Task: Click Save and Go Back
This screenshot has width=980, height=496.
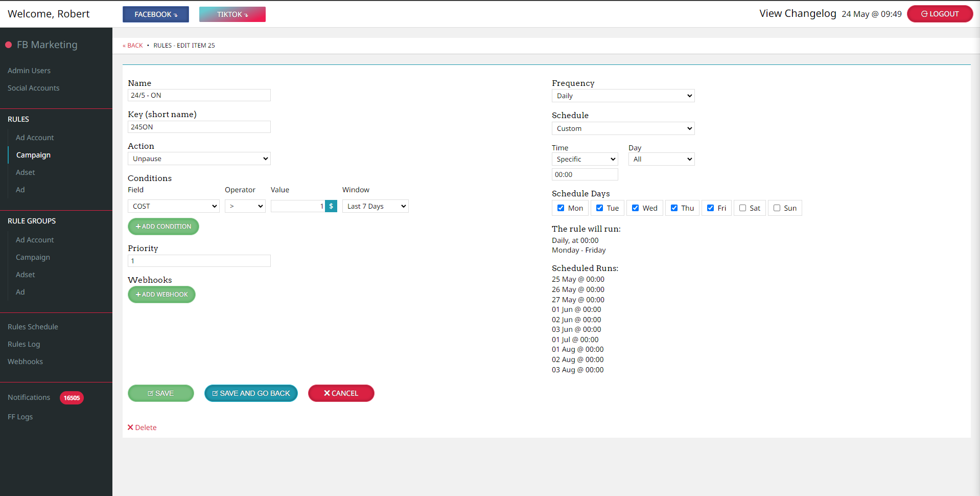Action: (251, 393)
